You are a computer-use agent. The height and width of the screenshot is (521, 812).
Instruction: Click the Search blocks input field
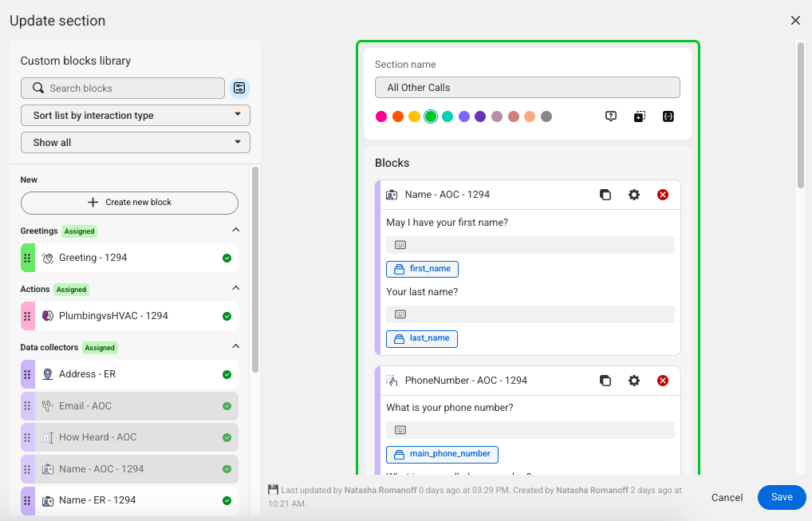click(123, 88)
